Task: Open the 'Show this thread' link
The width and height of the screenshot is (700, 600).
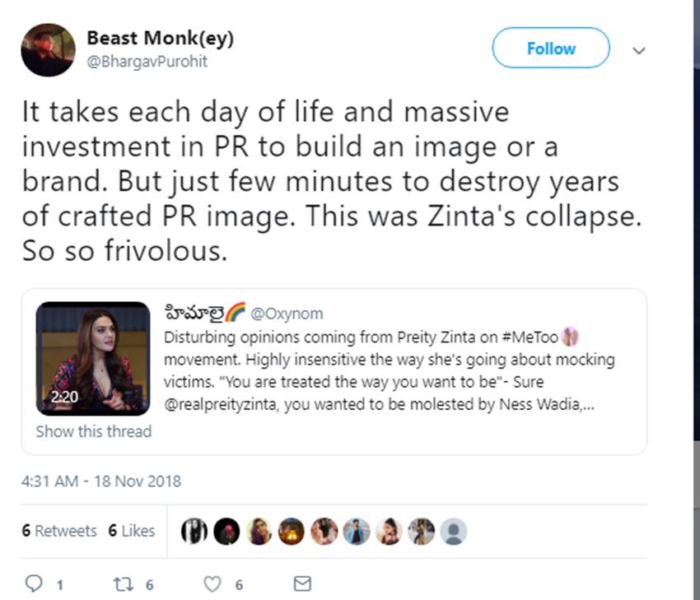Action: pos(94,431)
